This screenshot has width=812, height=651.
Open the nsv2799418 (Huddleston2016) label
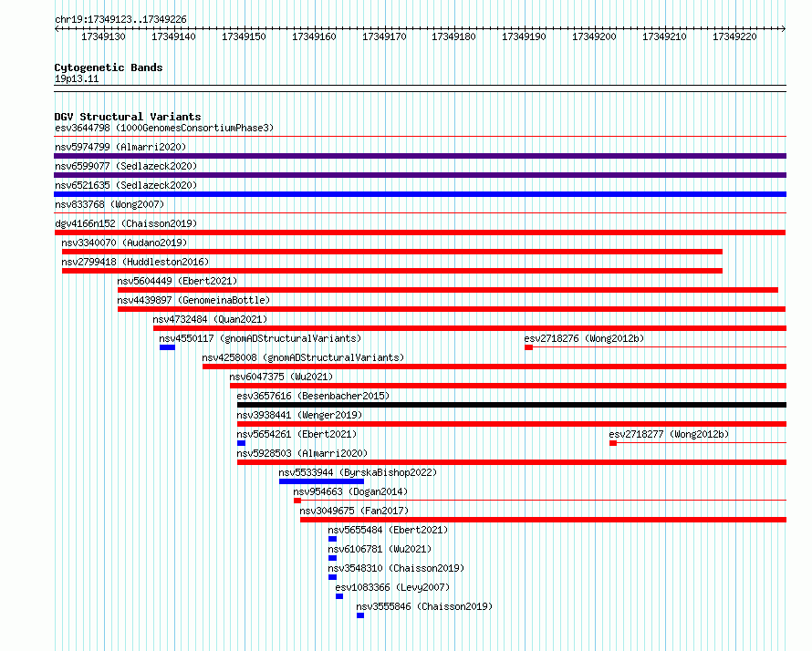pos(135,262)
